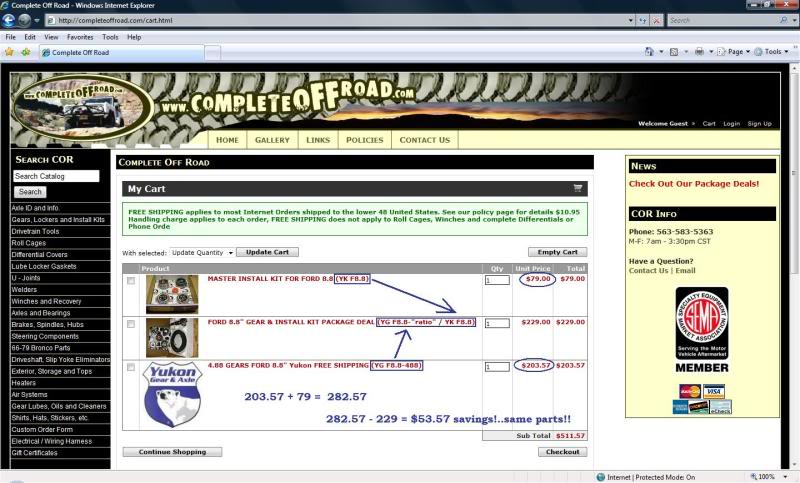This screenshot has width=800, height=483.
Task: Click the CompleteOffRoad oval logo
Action: pyautogui.click(x=83, y=109)
